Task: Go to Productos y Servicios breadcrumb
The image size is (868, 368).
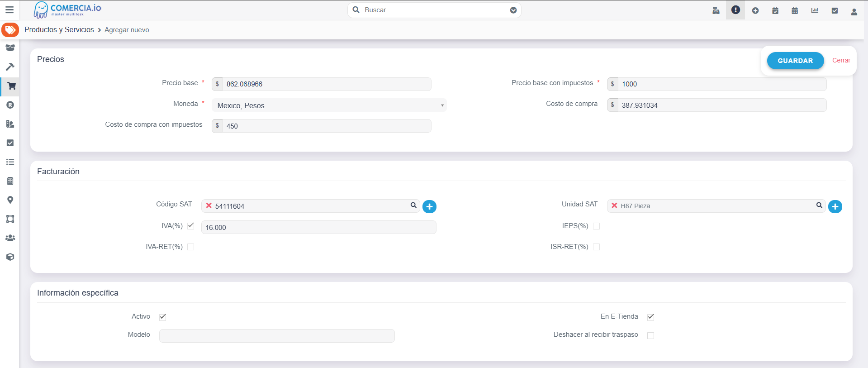Action: (x=59, y=29)
